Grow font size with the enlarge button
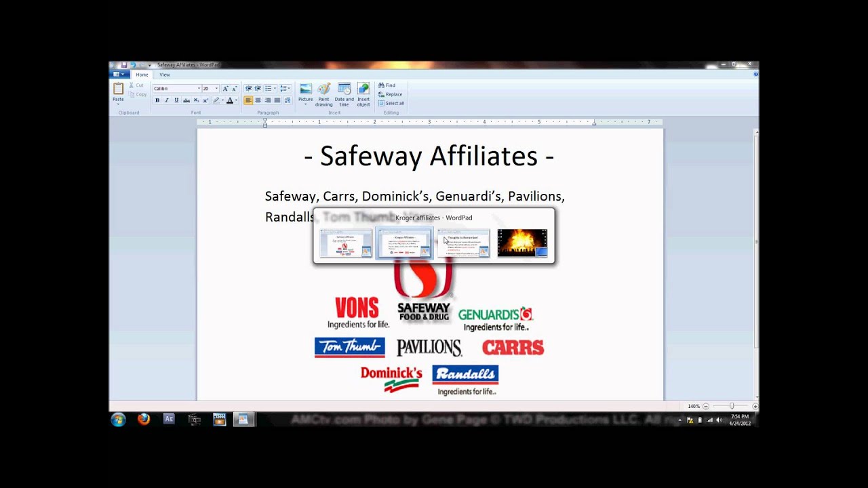Viewport: 868px width, 488px height. click(x=225, y=89)
